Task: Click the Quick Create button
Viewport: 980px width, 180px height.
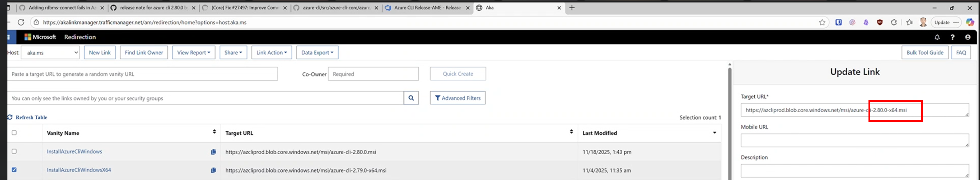Action: point(458,74)
